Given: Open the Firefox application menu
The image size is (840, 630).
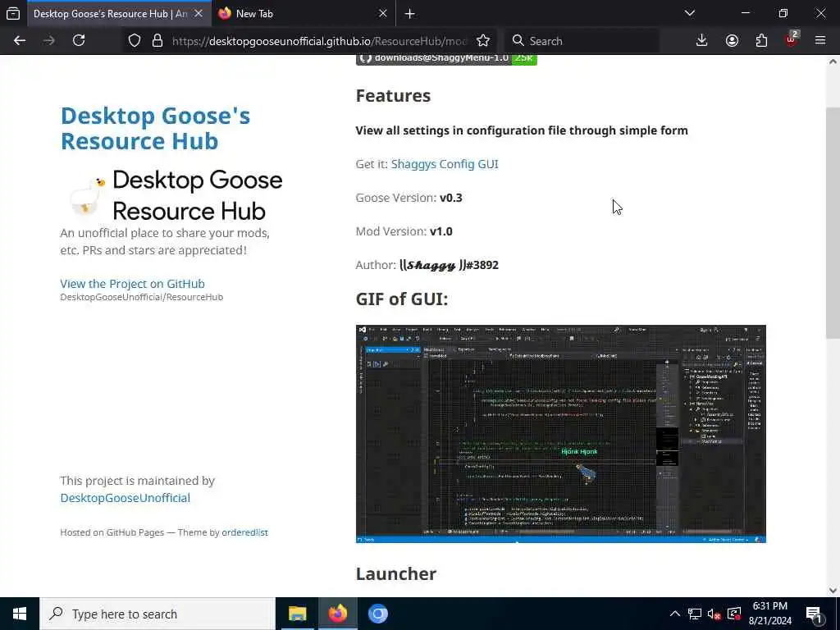Looking at the screenshot, I should pyautogui.click(x=820, y=41).
